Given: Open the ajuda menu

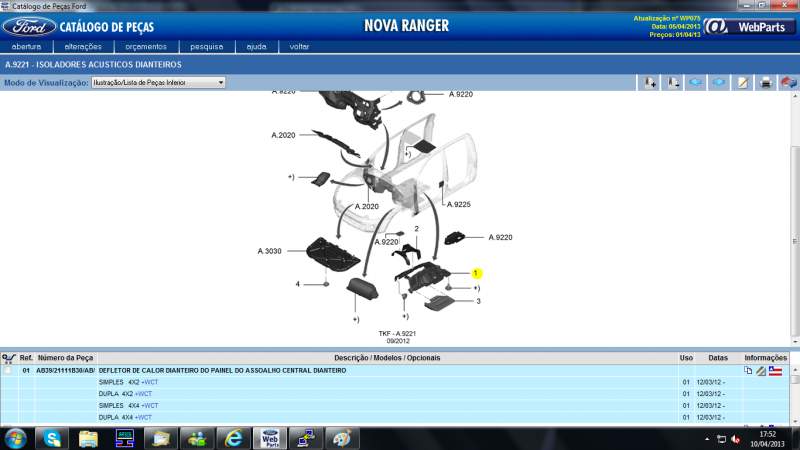Looking at the screenshot, I should pos(256,46).
